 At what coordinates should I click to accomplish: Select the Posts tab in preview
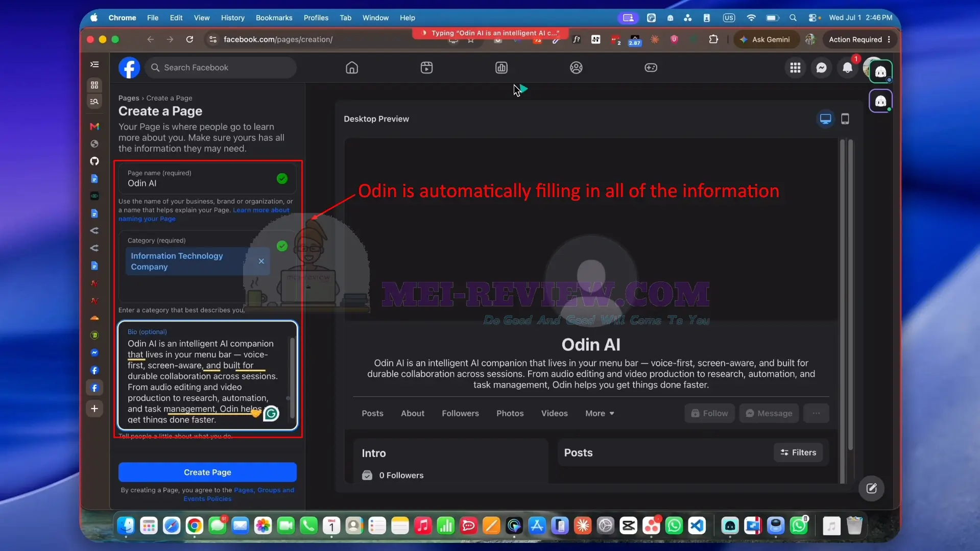pyautogui.click(x=372, y=413)
